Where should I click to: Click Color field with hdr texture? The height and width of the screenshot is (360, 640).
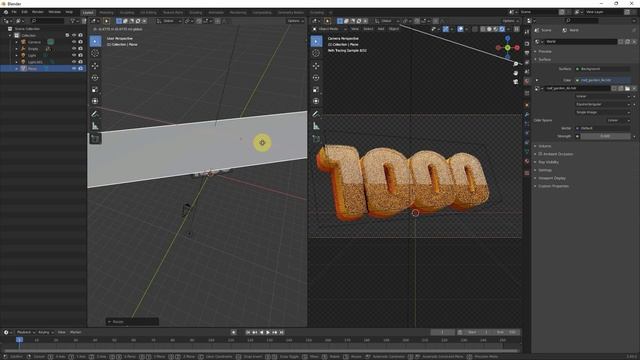pyautogui.click(x=602, y=80)
